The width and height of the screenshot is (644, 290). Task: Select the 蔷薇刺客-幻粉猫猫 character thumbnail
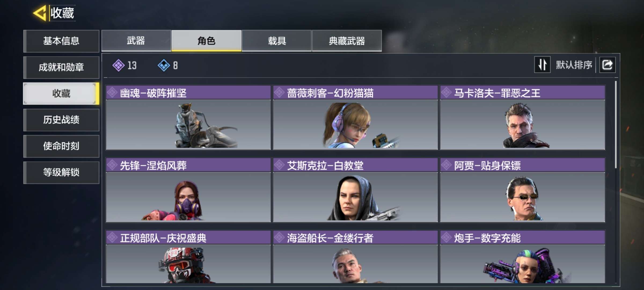(355, 125)
